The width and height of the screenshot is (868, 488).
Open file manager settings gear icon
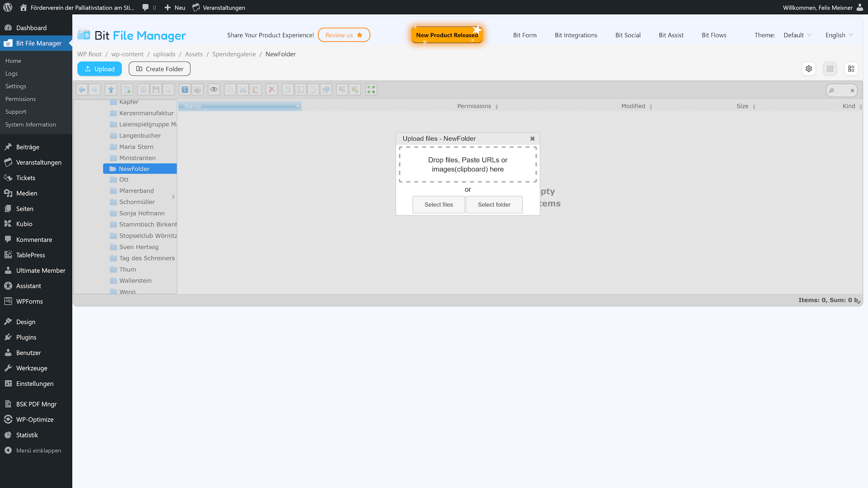coord(809,69)
